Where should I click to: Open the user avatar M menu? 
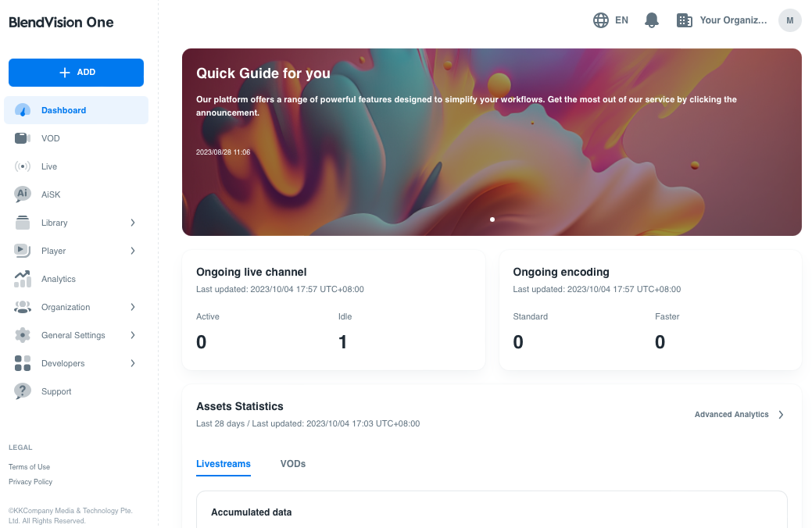(x=789, y=20)
